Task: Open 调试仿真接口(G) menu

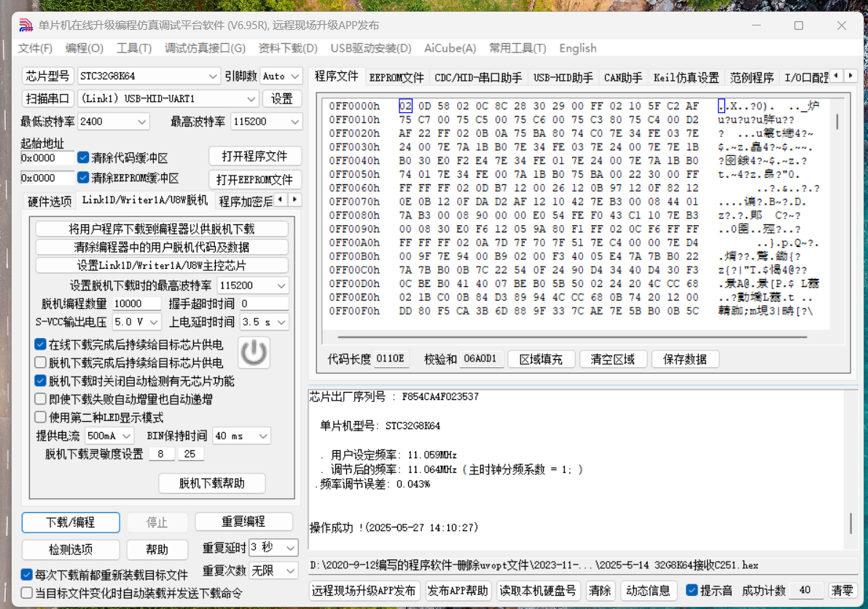Action: coord(205,48)
